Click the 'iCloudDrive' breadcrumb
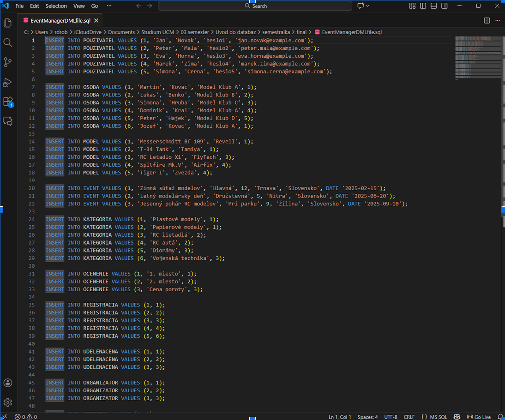The width and height of the screenshot is (505, 420). 88,32
